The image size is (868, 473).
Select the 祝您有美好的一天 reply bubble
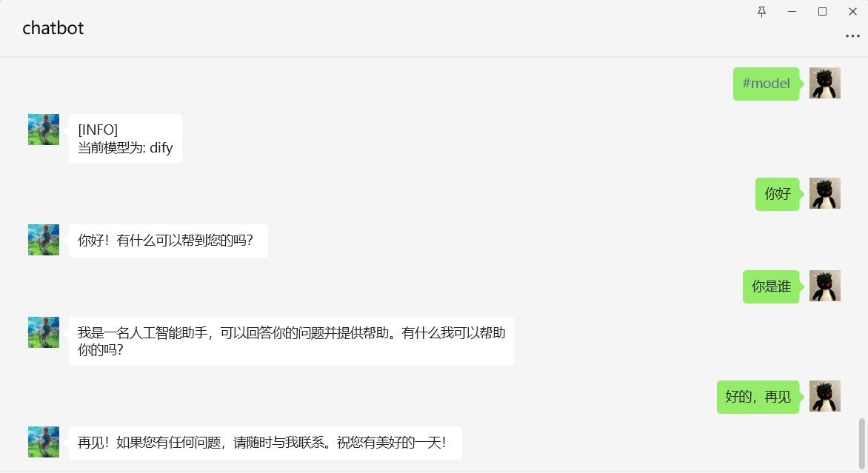point(265,443)
